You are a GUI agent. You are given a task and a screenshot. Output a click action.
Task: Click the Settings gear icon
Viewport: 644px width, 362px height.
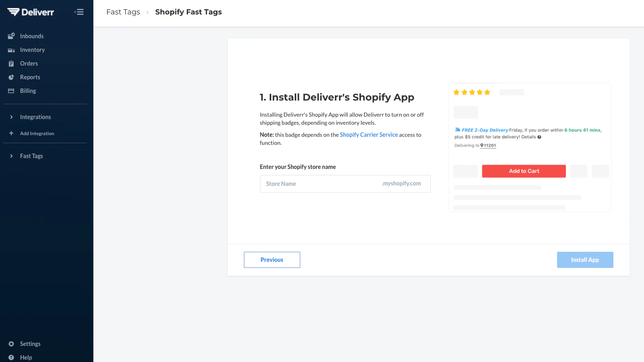click(11, 344)
